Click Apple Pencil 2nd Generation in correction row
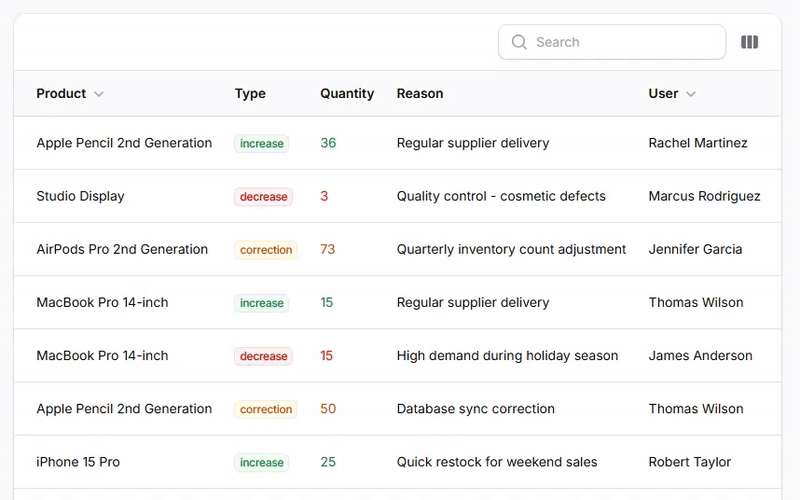This screenshot has width=800, height=500. pyautogui.click(x=124, y=409)
